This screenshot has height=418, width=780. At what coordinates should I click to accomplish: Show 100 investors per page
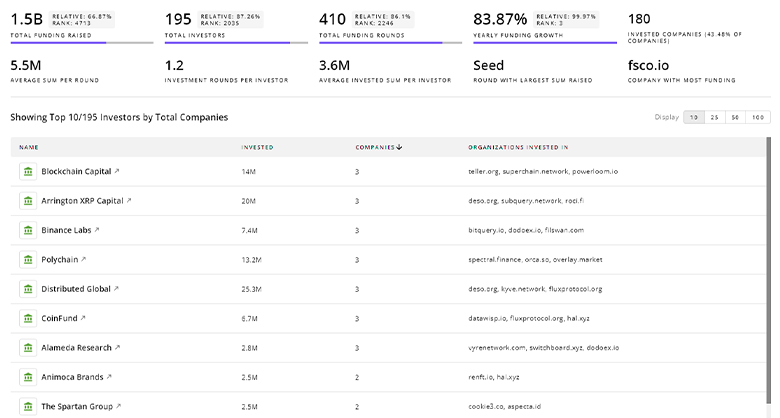pos(758,117)
